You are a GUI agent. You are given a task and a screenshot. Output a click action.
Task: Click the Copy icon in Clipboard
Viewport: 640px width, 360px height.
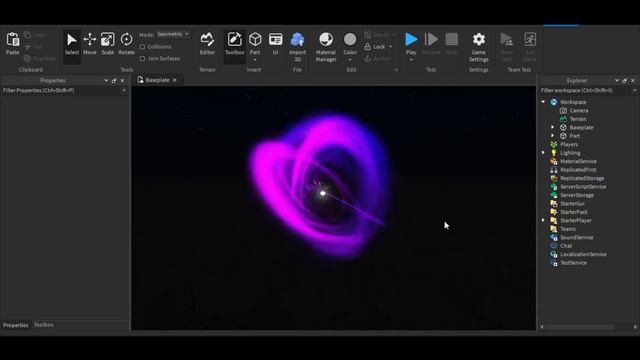pyautogui.click(x=27, y=35)
